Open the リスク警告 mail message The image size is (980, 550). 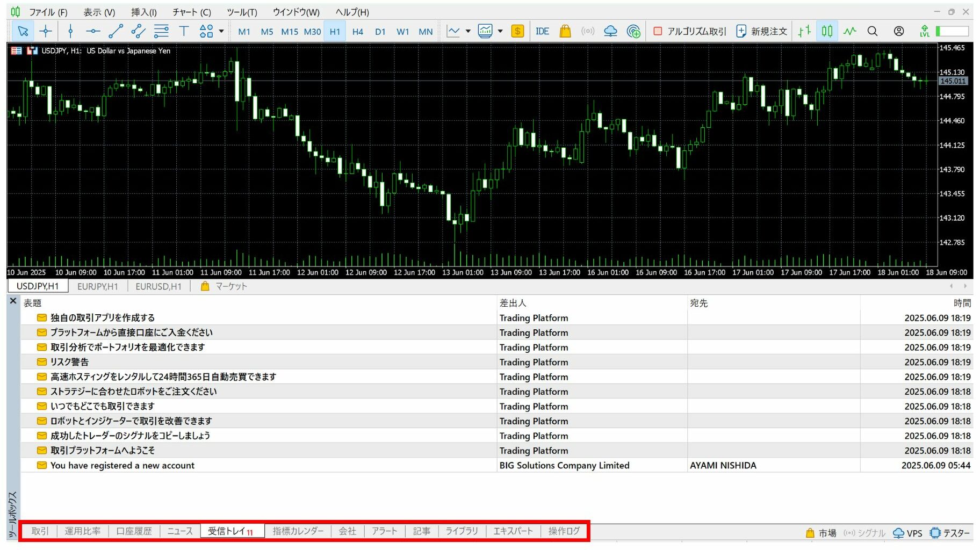pyautogui.click(x=69, y=362)
